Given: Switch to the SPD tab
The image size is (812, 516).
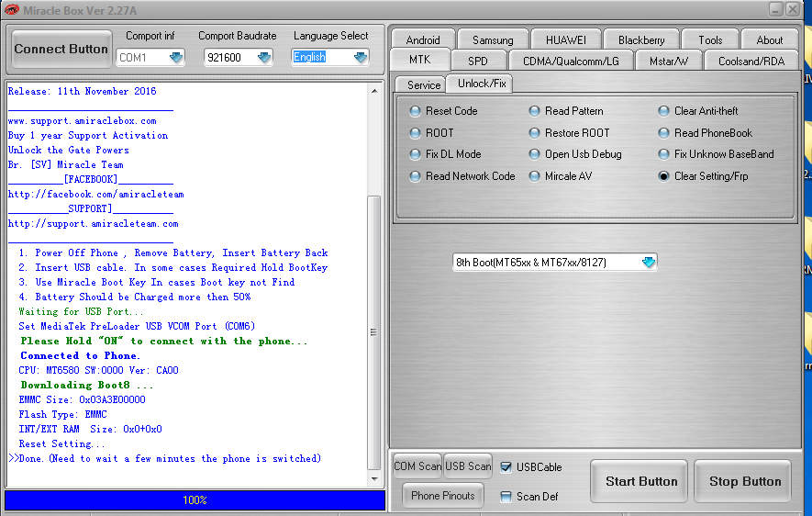Looking at the screenshot, I should coord(477,61).
